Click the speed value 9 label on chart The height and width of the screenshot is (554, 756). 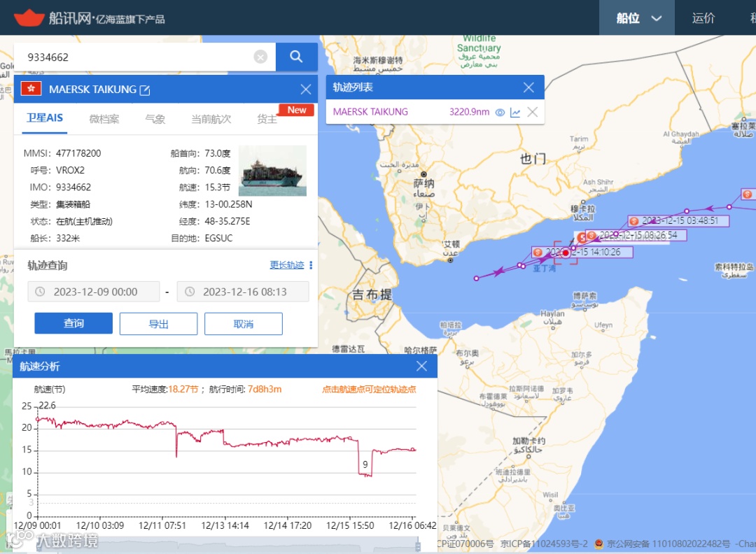coord(365,464)
